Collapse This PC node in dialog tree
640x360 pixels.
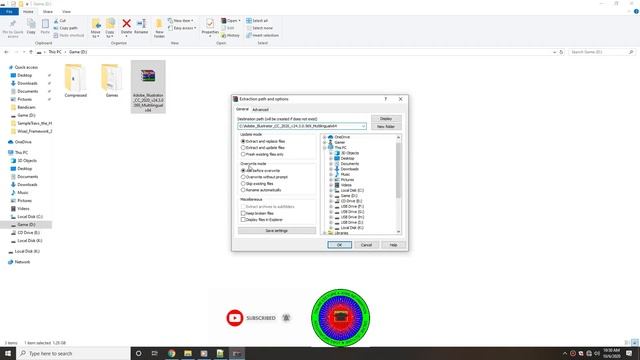pyautogui.click(x=325, y=148)
